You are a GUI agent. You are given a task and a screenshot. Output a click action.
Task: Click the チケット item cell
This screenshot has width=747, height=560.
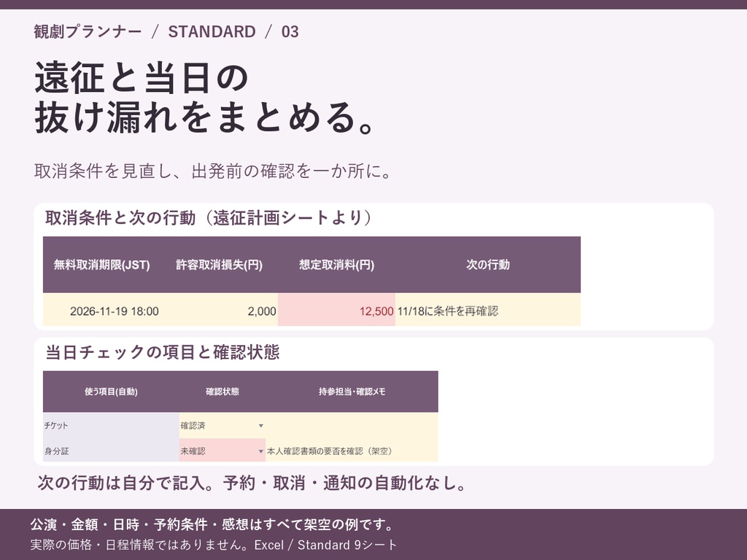tap(111, 425)
